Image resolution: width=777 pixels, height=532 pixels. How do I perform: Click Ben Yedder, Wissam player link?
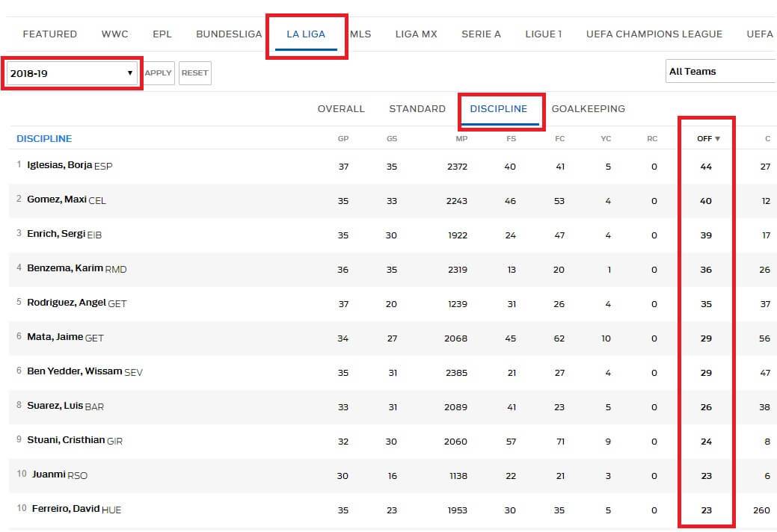[x=74, y=371]
